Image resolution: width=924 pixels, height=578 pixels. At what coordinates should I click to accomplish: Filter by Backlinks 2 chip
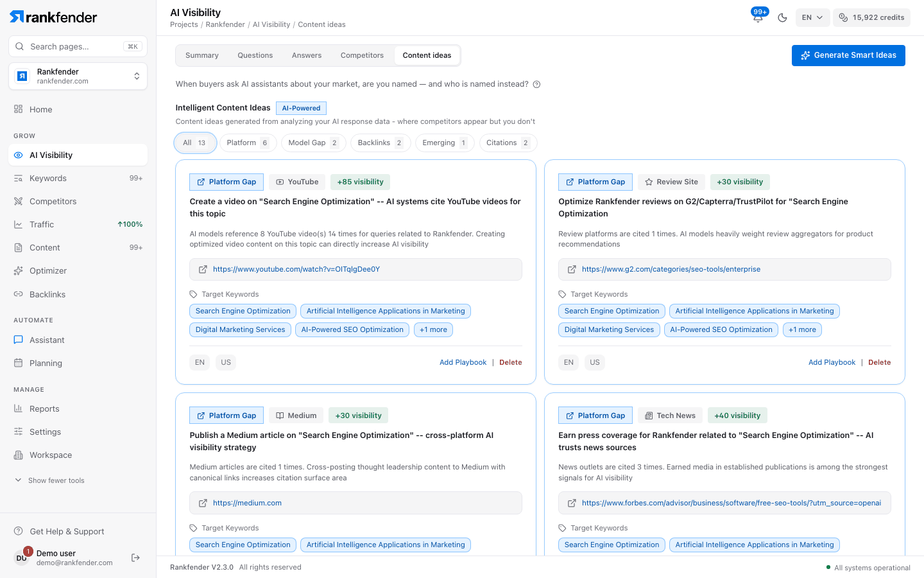[x=381, y=143]
